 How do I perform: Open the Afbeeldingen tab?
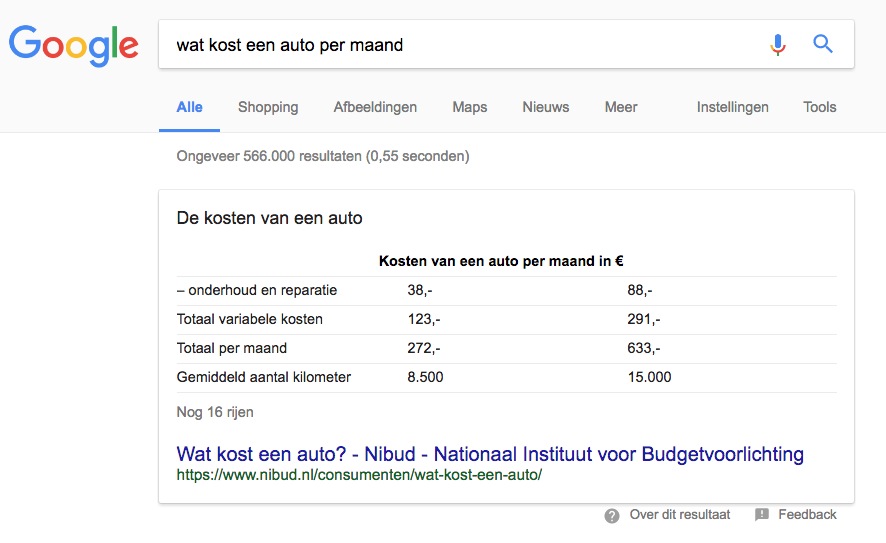[x=375, y=107]
